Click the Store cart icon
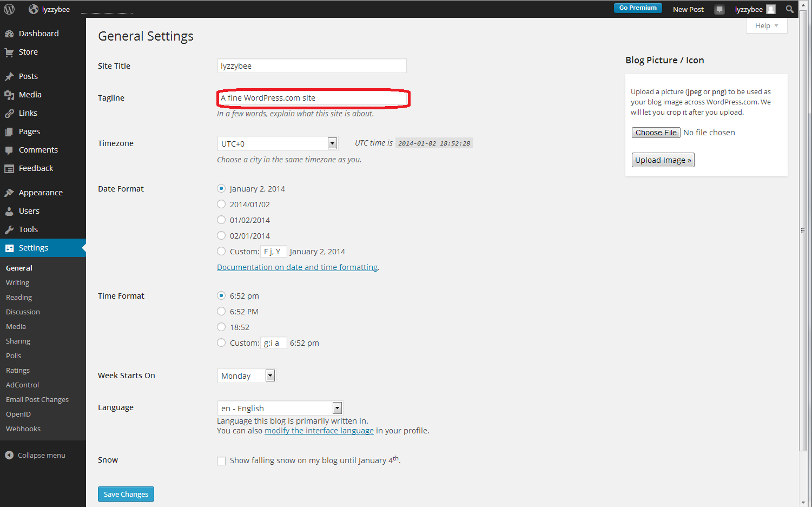The height and width of the screenshot is (507, 812). coord(9,52)
